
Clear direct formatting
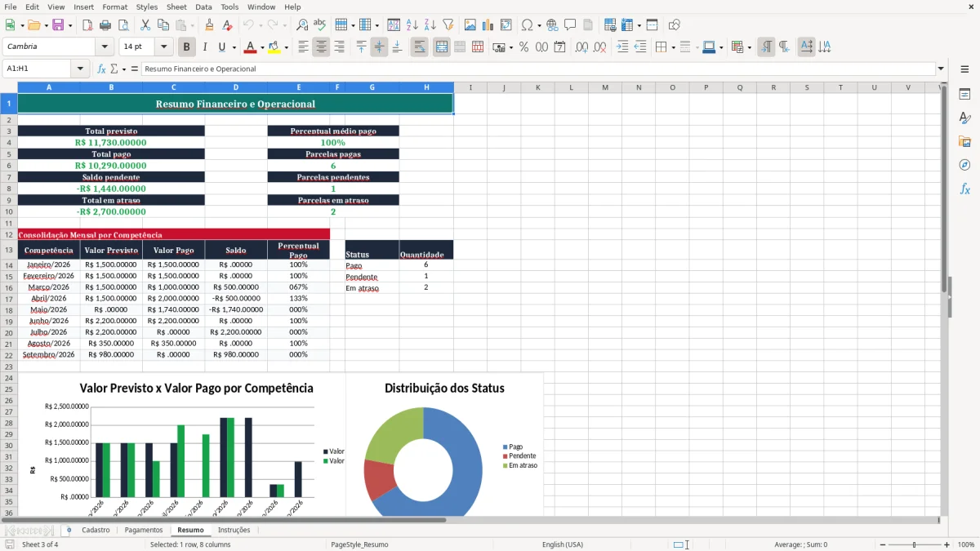click(x=227, y=25)
